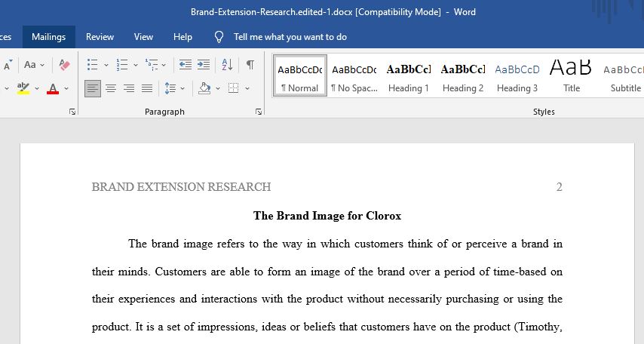Apply the Heading 3 style
Image resolution: width=644 pixels, height=344 pixels.
(517, 75)
